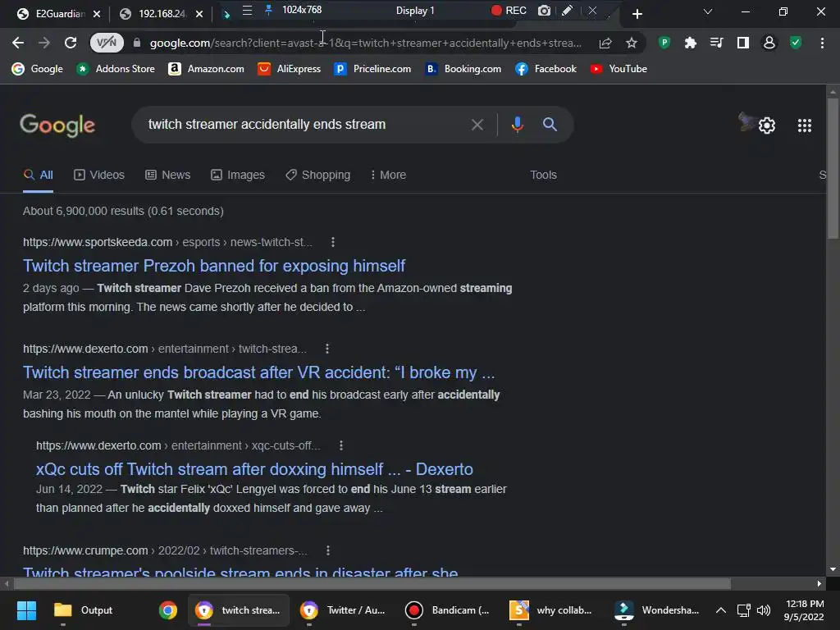
Task: Open Prezoh banned for exposing himself result
Action: (214, 266)
